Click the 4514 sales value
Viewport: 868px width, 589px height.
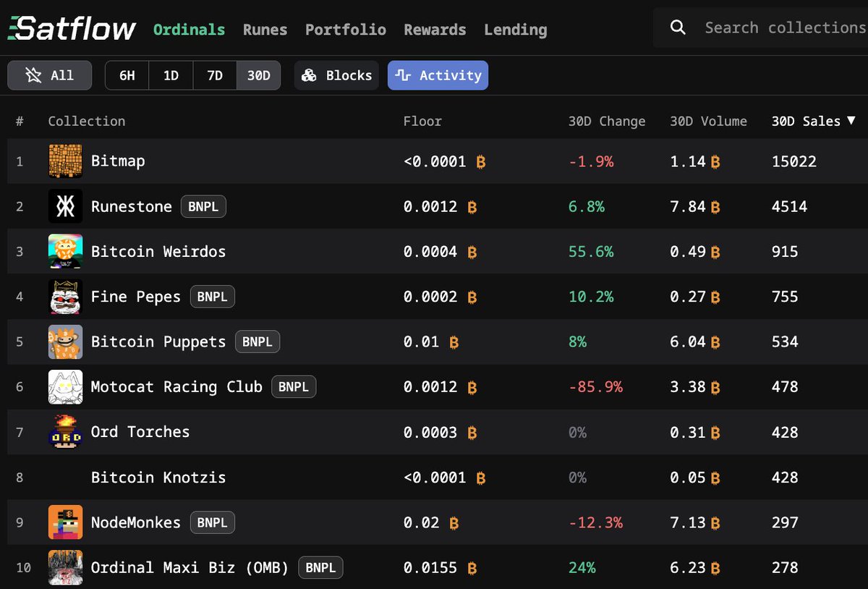pyautogui.click(x=789, y=207)
